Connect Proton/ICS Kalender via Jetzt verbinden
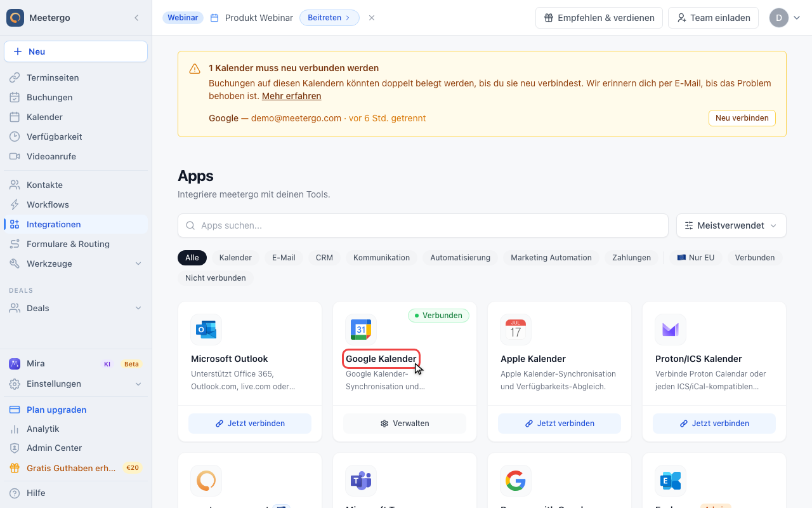Screen dimensions: 812x508 pos(714,424)
